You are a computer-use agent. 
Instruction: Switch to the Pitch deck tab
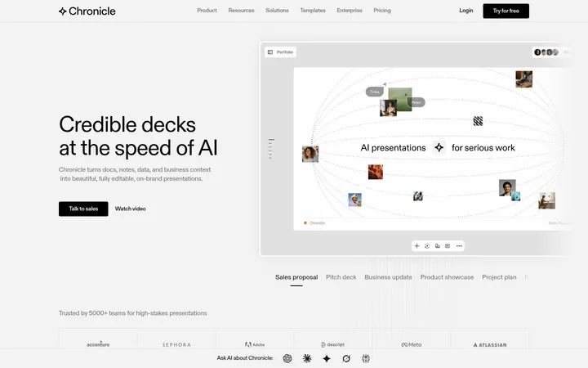pyautogui.click(x=341, y=277)
